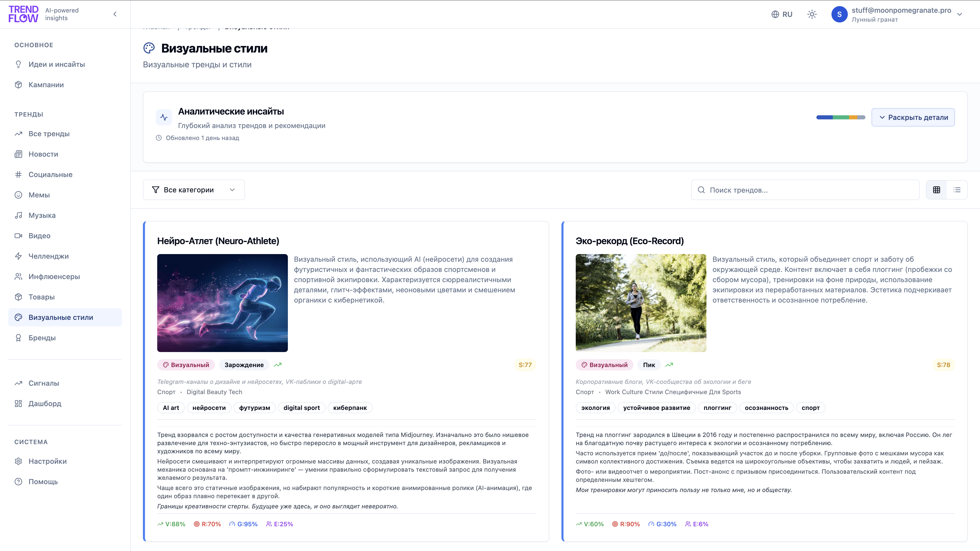980x551 pixels.
Task: Go to Челленджи in the sidebar
Action: (x=49, y=256)
